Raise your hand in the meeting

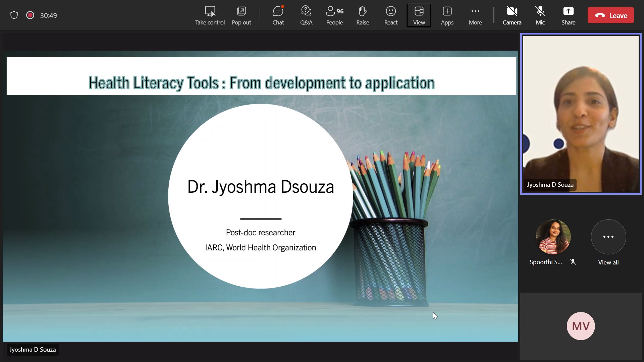(x=362, y=15)
